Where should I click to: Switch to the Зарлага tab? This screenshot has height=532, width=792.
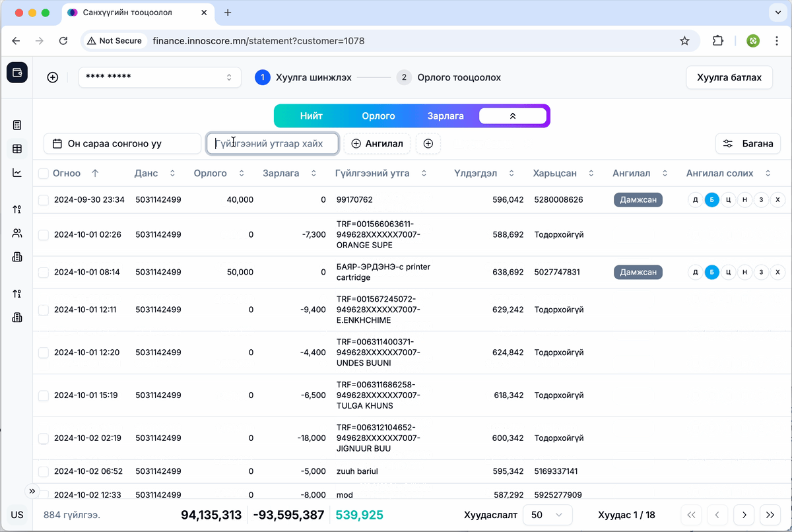pos(445,116)
